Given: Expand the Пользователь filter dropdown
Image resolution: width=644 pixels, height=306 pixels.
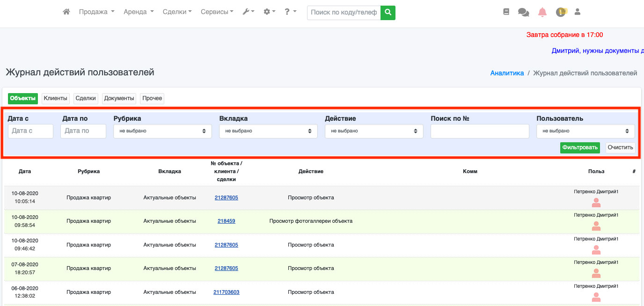Looking at the screenshot, I should pos(585,131).
